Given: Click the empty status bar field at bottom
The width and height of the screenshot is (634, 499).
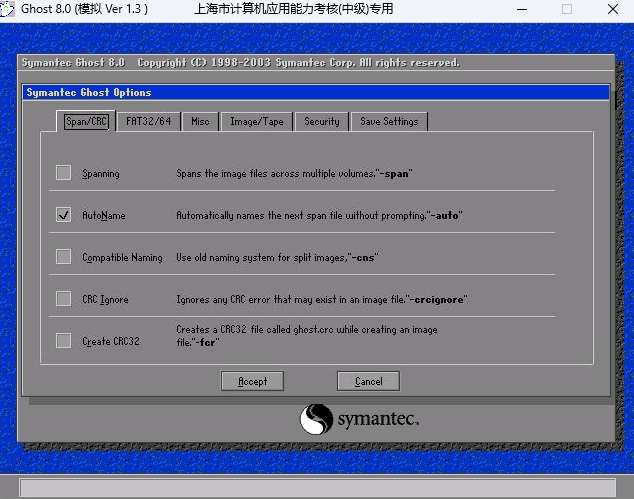Looking at the screenshot, I should point(317,488).
